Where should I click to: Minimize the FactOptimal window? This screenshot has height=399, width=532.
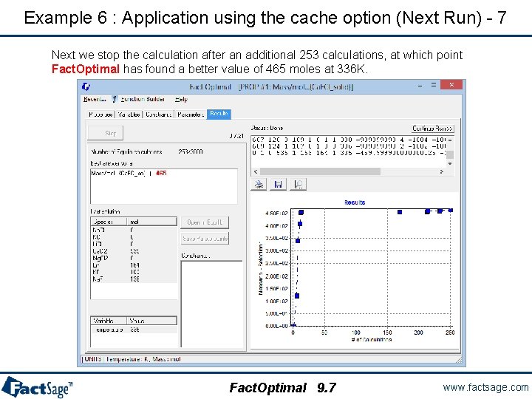click(420, 86)
